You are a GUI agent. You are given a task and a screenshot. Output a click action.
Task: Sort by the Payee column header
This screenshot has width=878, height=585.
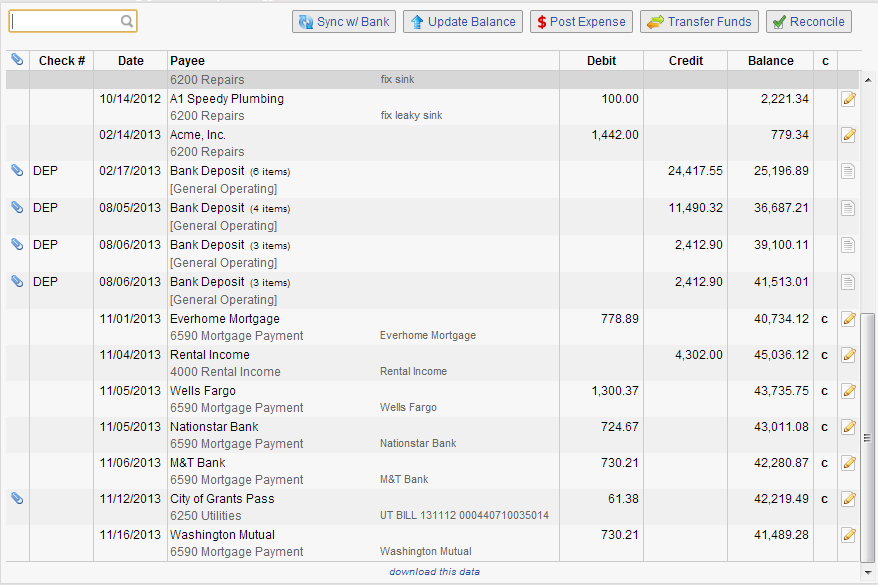tap(187, 61)
